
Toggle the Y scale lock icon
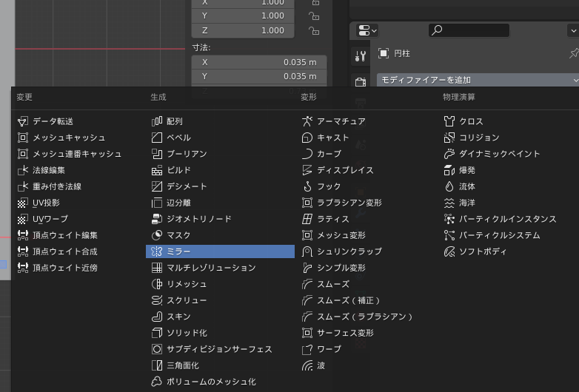(314, 16)
